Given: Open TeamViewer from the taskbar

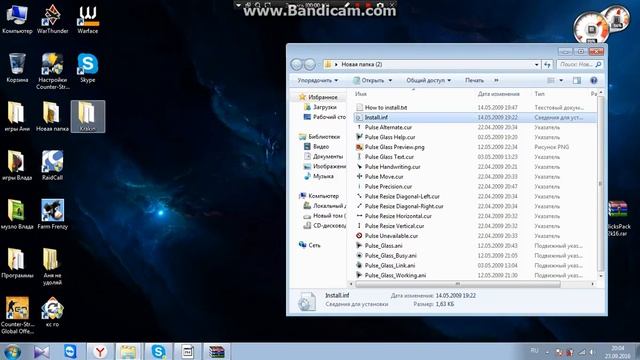Looking at the screenshot, I should click(71, 351).
